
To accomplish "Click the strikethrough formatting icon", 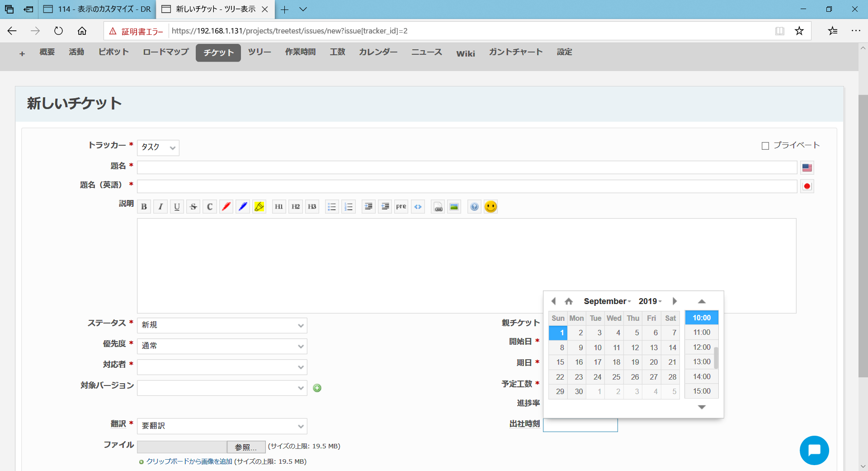I will click(x=193, y=207).
